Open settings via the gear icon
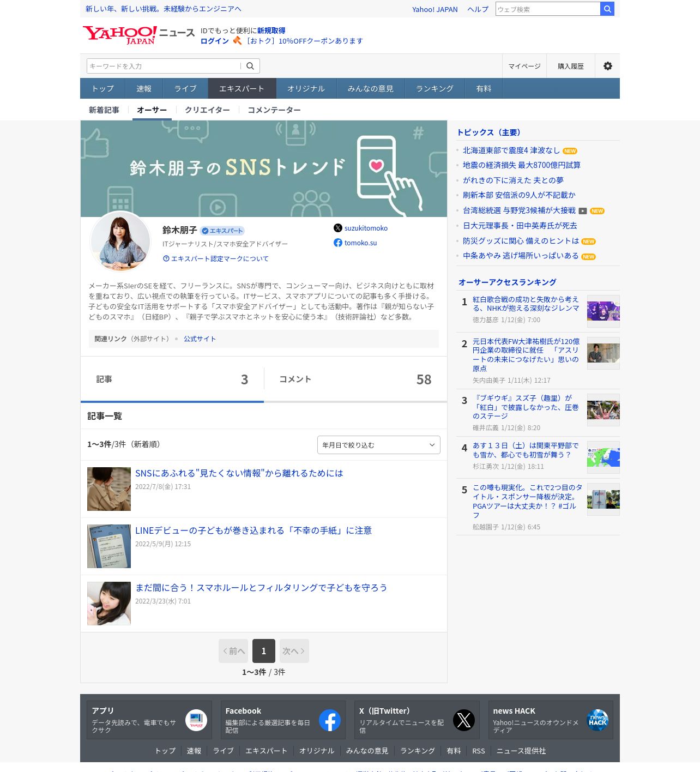Viewport: 700px width, 772px height. [607, 66]
